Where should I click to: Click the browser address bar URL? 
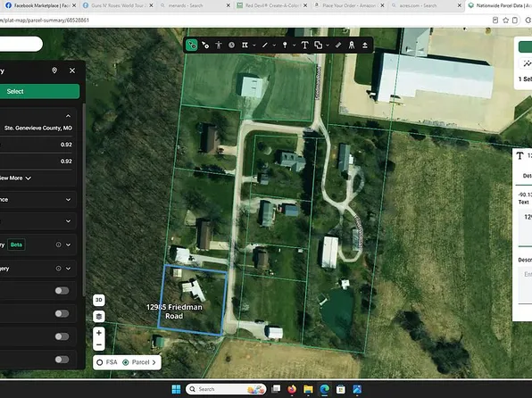tap(45, 21)
